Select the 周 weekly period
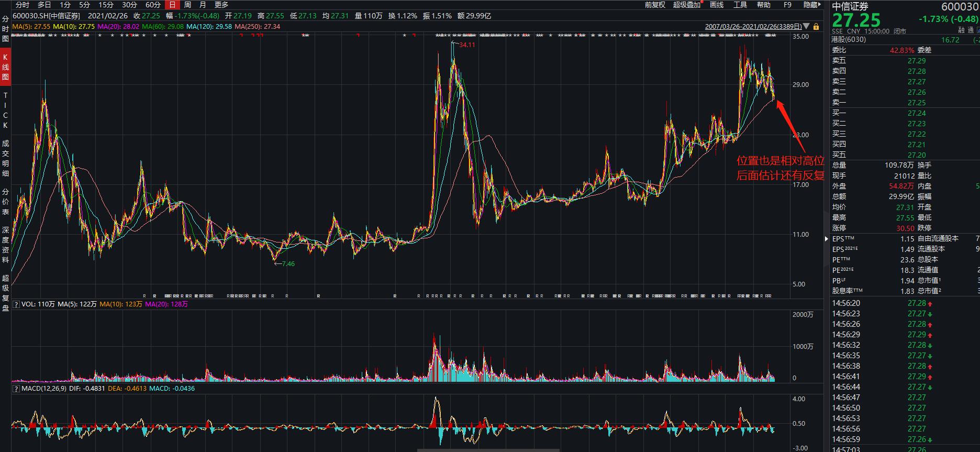Screen dimensions: 980x452 [187, 5]
